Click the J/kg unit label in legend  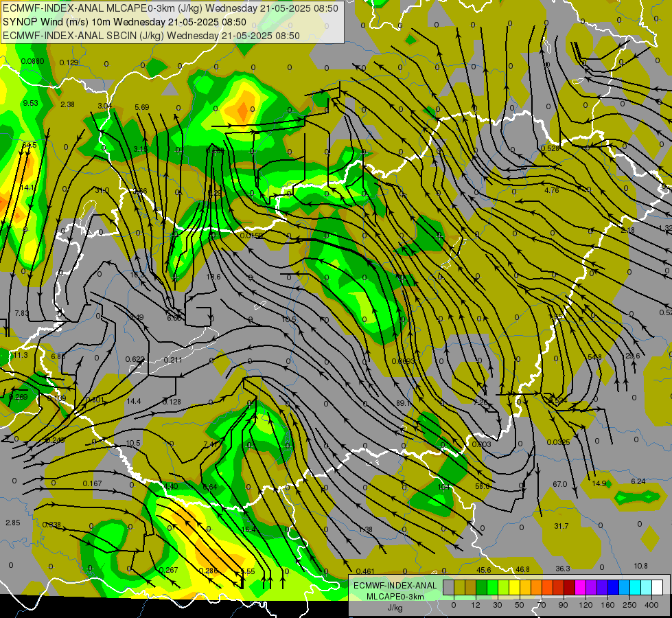click(x=395, y=608)
